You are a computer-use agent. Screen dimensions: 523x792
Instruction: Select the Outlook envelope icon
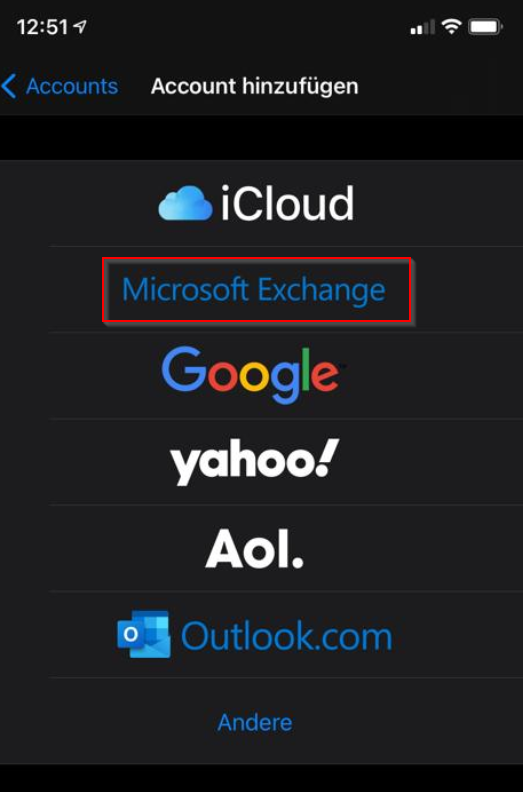[144, 634]
